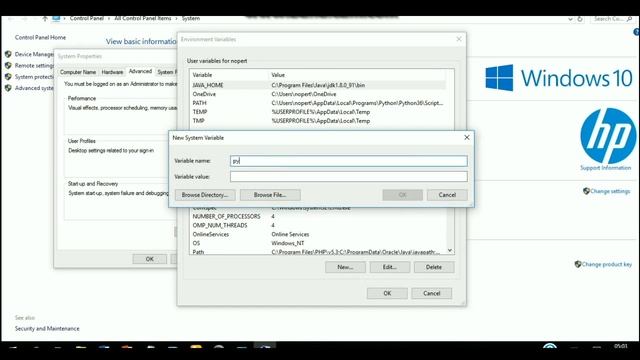640x360 pixels.
Task: Click OK in Environment Variables window
Action: point(387,293)
